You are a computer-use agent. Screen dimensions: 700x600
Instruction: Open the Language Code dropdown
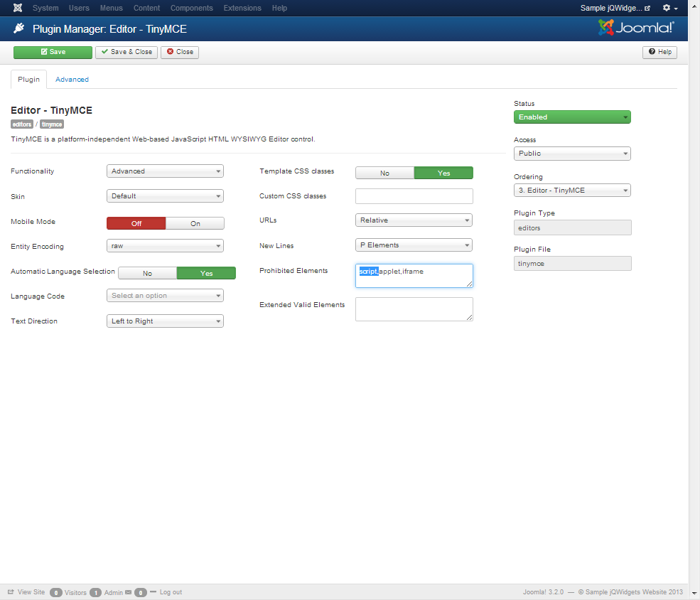pos(165,296)
